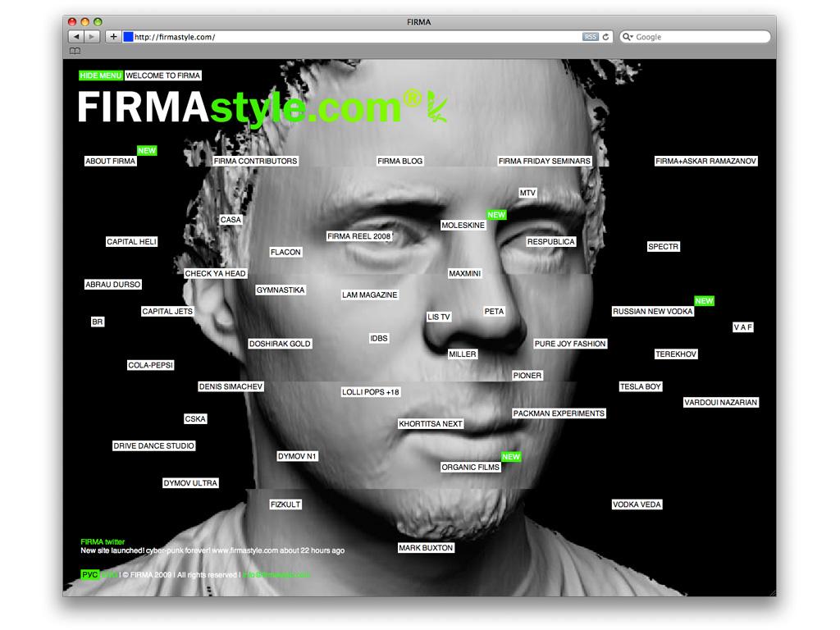Viewport: 840px width, 630px height.
Task: Switch language with the РУС button
Action: pos(90,574)
